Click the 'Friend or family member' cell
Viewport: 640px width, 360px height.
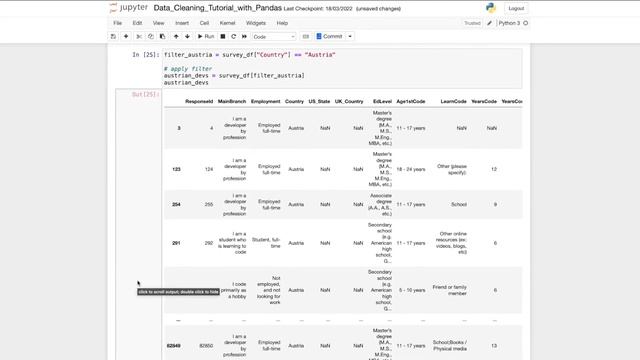point(449,290)
